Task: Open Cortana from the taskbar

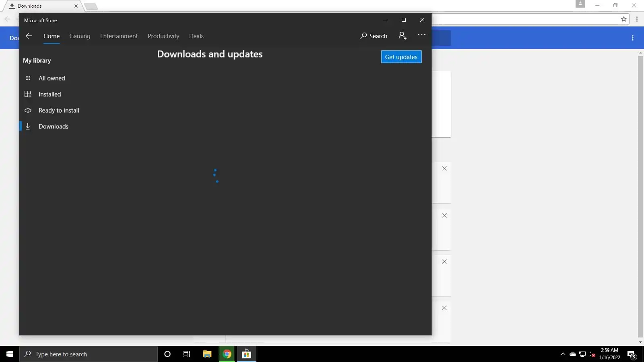Action: (x=167, y=354)
